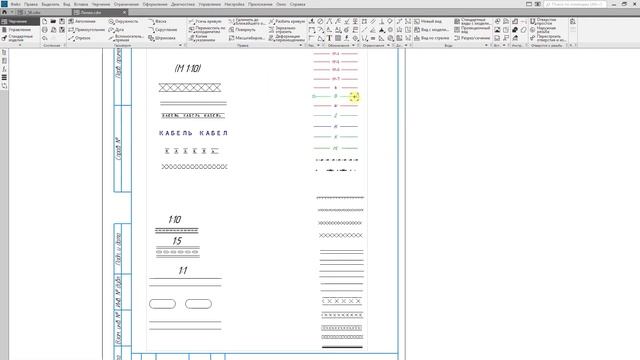
Task: Select the Отрезок tool
Action: tap(80, 38)
